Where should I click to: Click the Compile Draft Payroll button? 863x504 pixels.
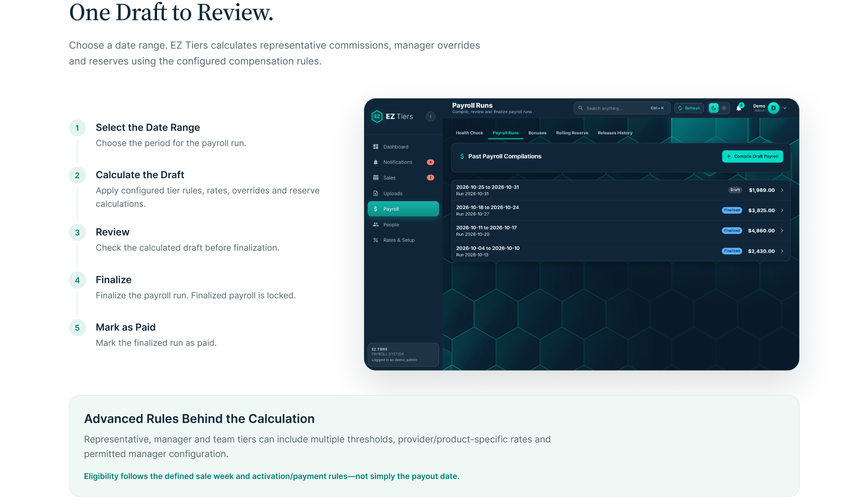click(x=753, y=157)
